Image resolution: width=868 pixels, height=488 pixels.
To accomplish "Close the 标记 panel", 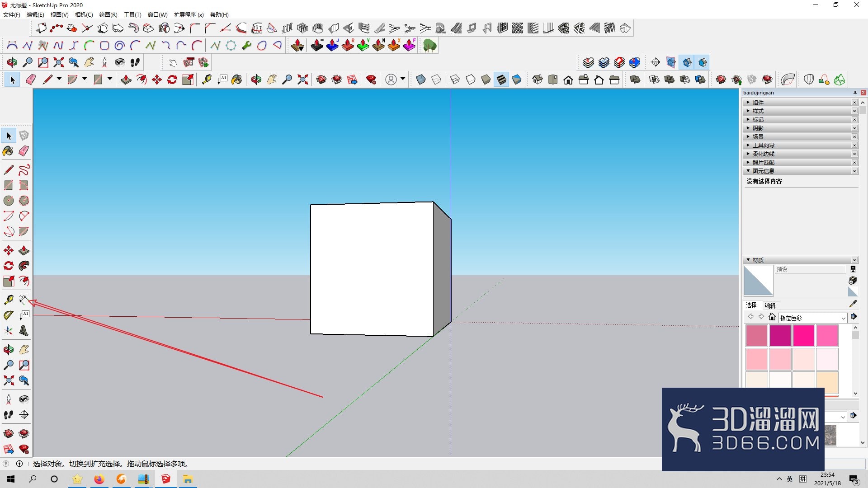I will click(854, 120).
